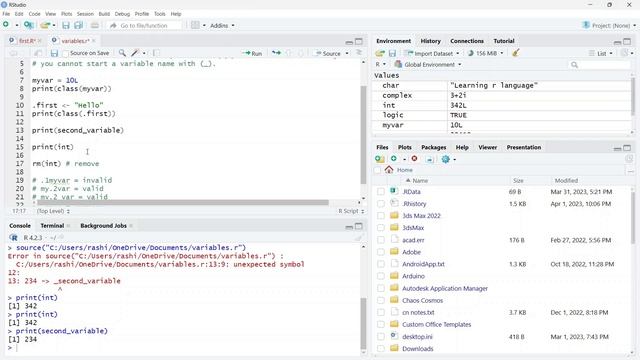Open More gear icon in Files pane
Screen dimensions: 640x360
point(446,159)
